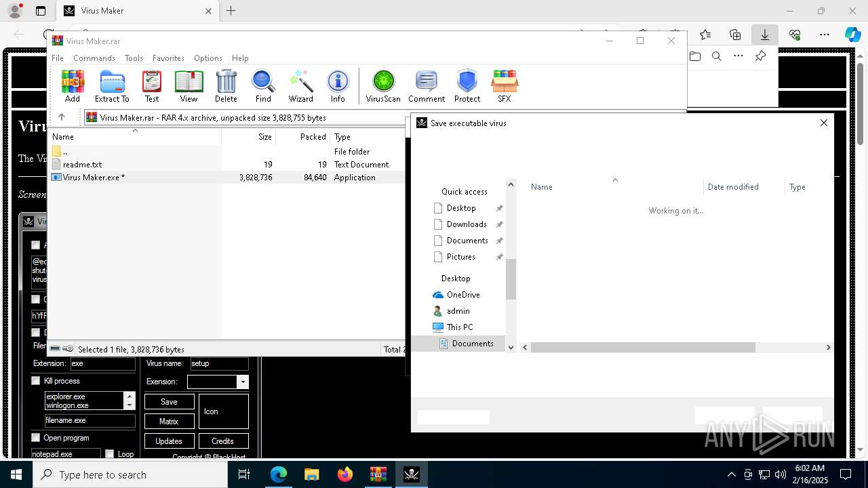868x488 pixels.
Task: Start VirusScan from WinRAR toolbar
Action: 383,86
